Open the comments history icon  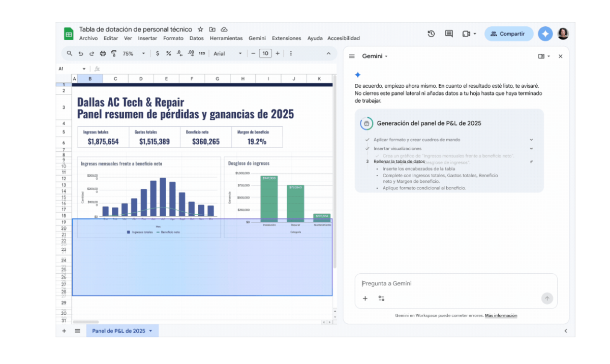(x=449, y=34)
